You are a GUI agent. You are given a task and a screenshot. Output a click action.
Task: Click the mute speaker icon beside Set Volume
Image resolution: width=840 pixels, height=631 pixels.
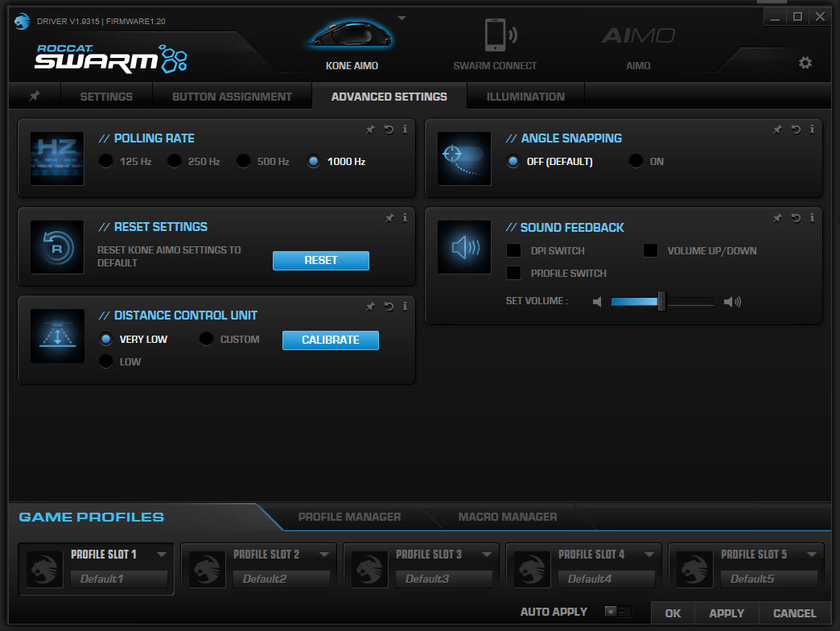click(597, 302)
